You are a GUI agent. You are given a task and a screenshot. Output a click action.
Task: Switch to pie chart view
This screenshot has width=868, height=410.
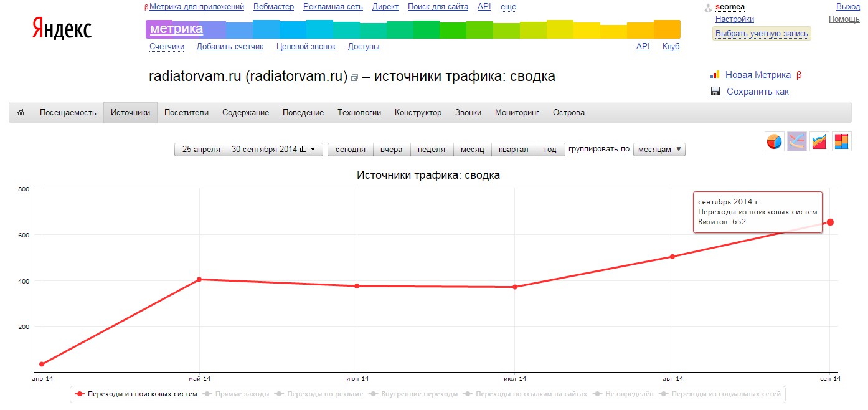774,141
